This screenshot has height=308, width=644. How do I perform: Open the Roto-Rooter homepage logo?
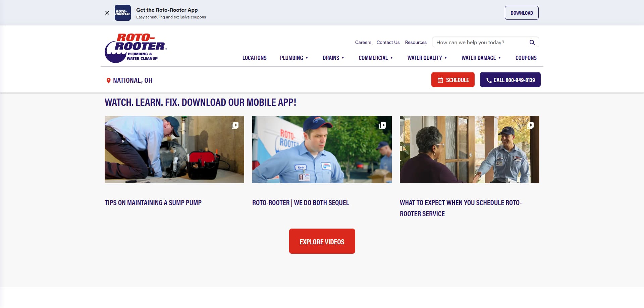click(x=136, y=48)
